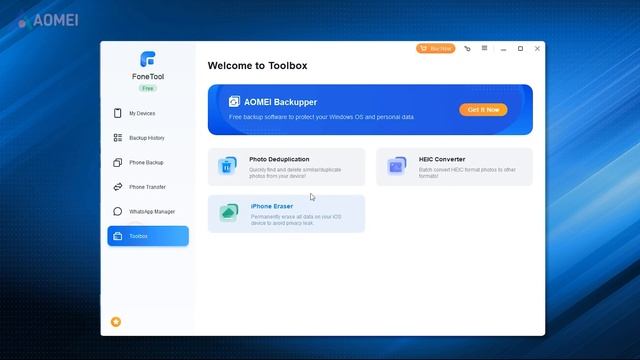The height and width of the screenshot is (360, 640).
Task: Open the HEIC Converter tool card
Action: 454,167
